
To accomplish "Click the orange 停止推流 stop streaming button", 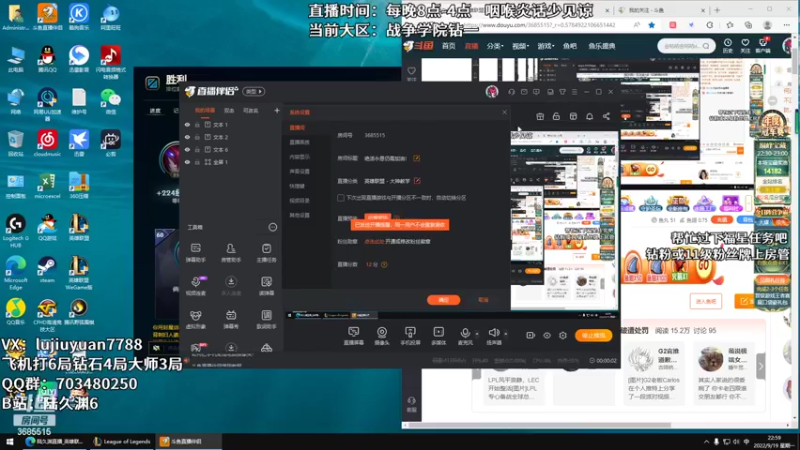I will (593, 335).
